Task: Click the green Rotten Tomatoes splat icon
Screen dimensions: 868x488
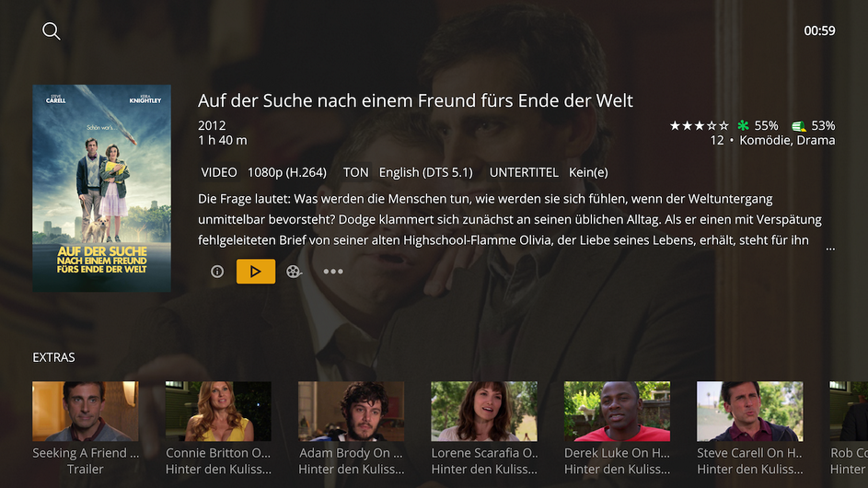Action: pyautogui.click(x=743, y=126)
